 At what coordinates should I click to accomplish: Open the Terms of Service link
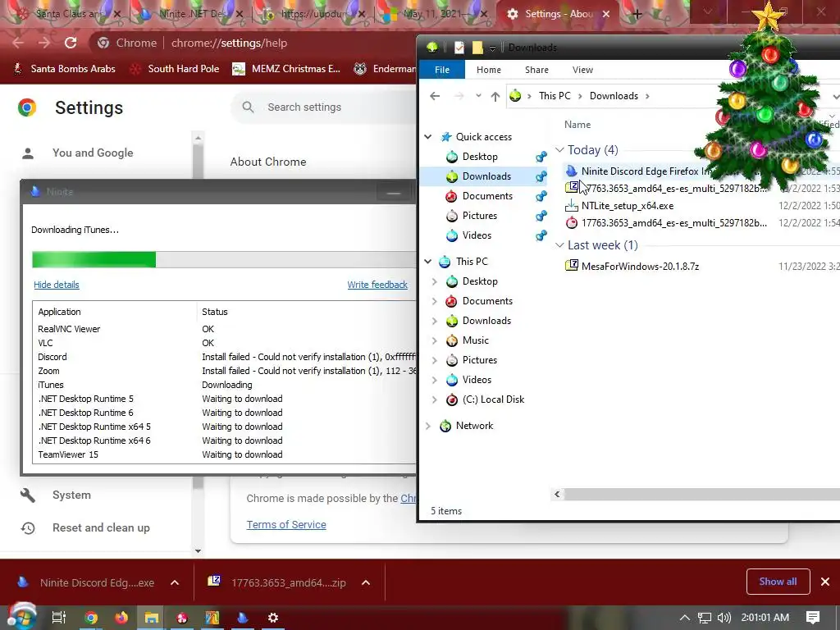pos(286,524)
